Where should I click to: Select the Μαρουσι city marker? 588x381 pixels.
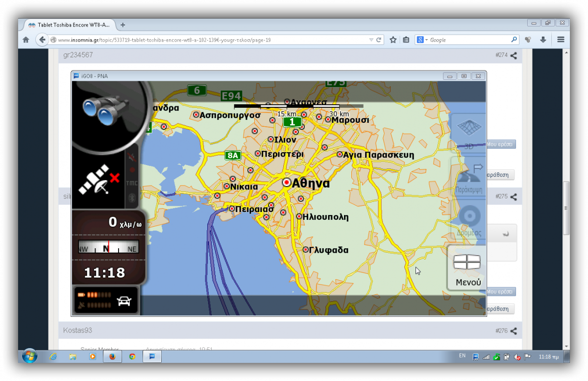click(328, 119)
